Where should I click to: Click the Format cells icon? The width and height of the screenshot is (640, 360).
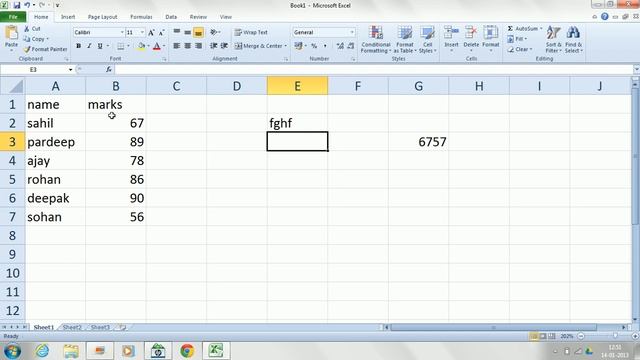(491, 33)
